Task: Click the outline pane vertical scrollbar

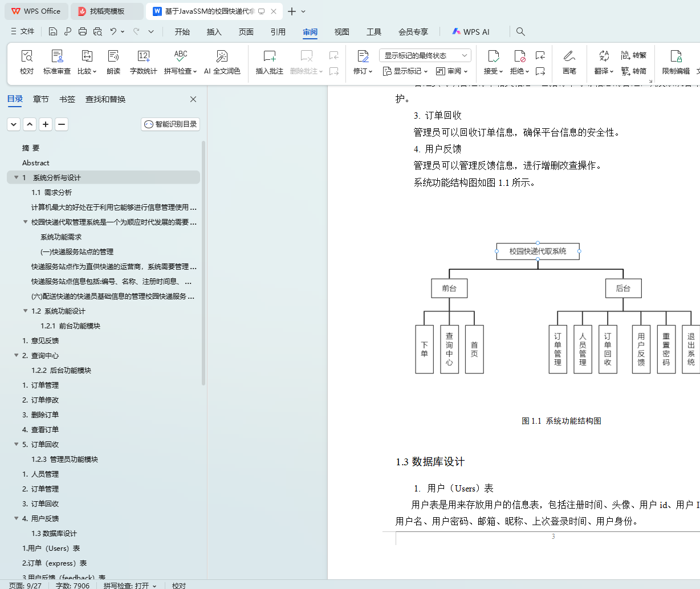Action: [204, 262]
